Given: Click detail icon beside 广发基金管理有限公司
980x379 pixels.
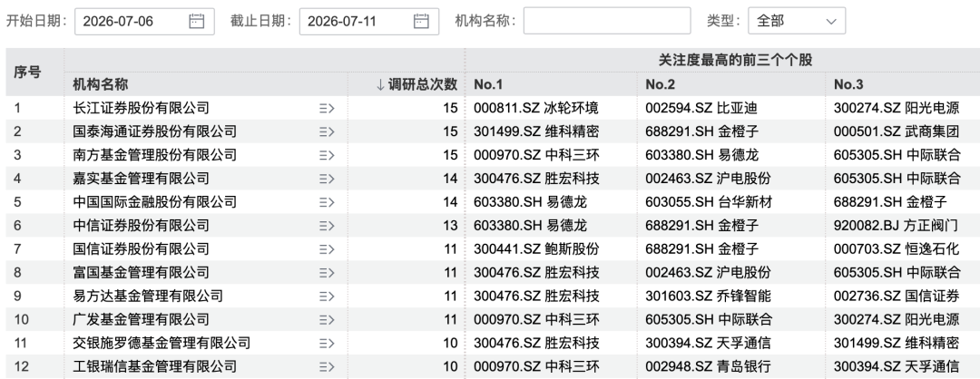Looking at the screenshot, I should coord(327,320).
